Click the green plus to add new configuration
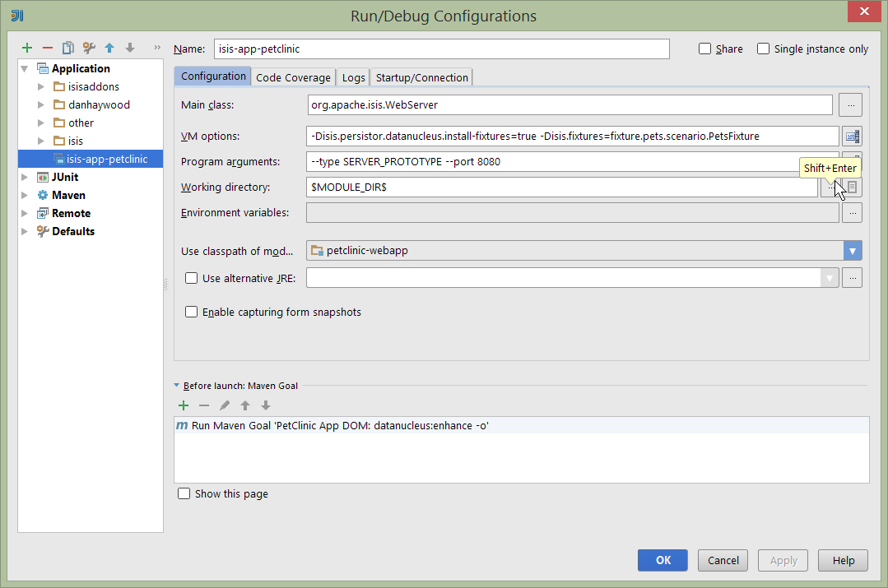888x588 pixels. pyautogui.click(x=27, y=49)
